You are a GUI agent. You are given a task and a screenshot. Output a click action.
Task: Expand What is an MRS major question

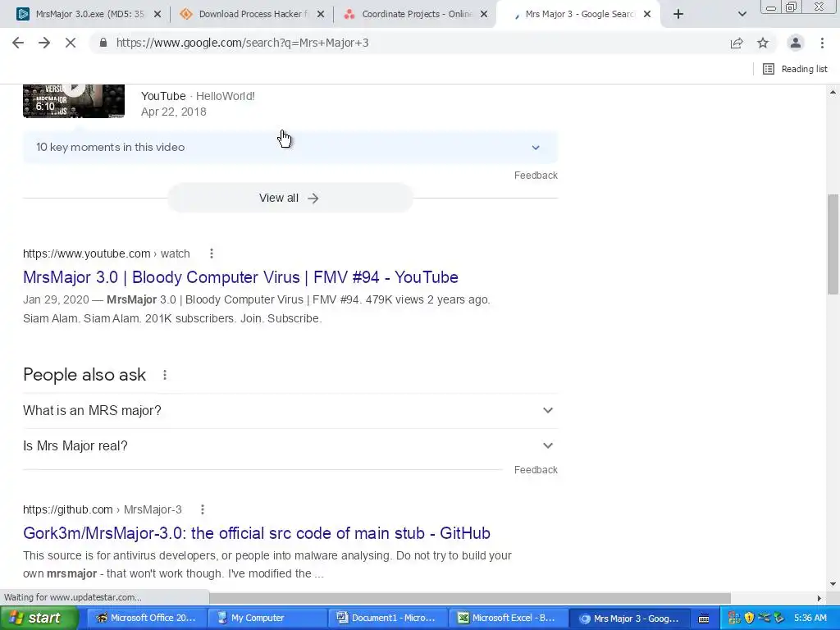coord(290,410)
